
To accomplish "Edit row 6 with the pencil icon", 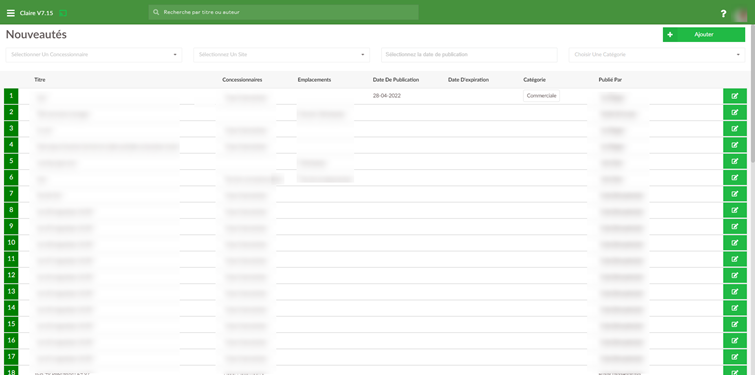I will pos(735,178).
